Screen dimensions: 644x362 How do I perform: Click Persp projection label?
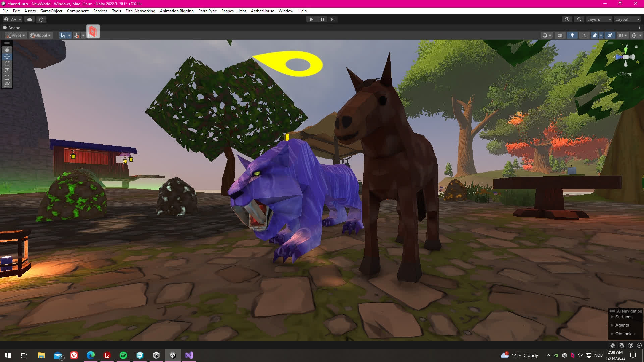[x=626, y=74]
